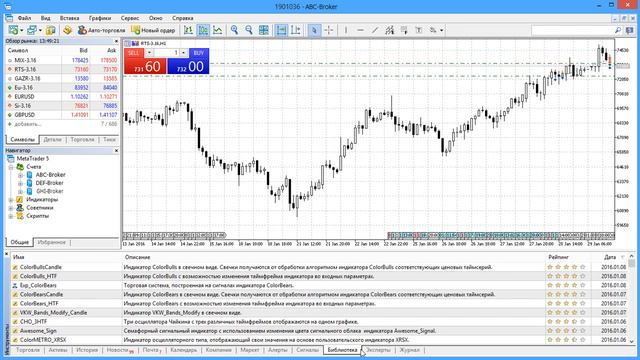Switch chart to Japanese candlesticks mode
Screen dimensions: 640x360
click(x=203, y=30)
